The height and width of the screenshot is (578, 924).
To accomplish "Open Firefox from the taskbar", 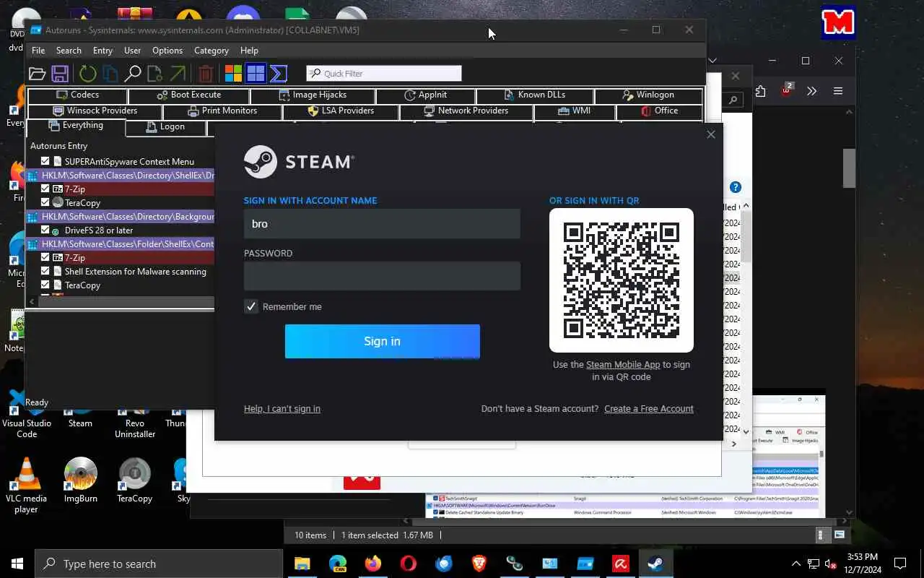I will coord(372,564).
